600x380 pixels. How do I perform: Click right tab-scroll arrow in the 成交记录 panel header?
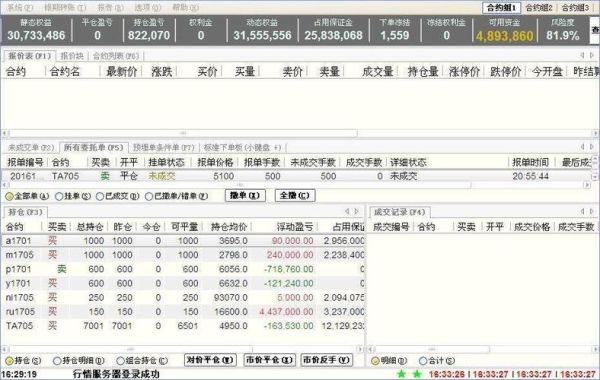click(592, 211)
